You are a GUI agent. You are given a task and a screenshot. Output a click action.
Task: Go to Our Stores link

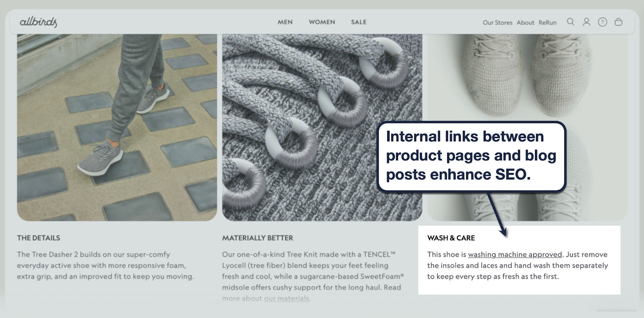[497, 23]
